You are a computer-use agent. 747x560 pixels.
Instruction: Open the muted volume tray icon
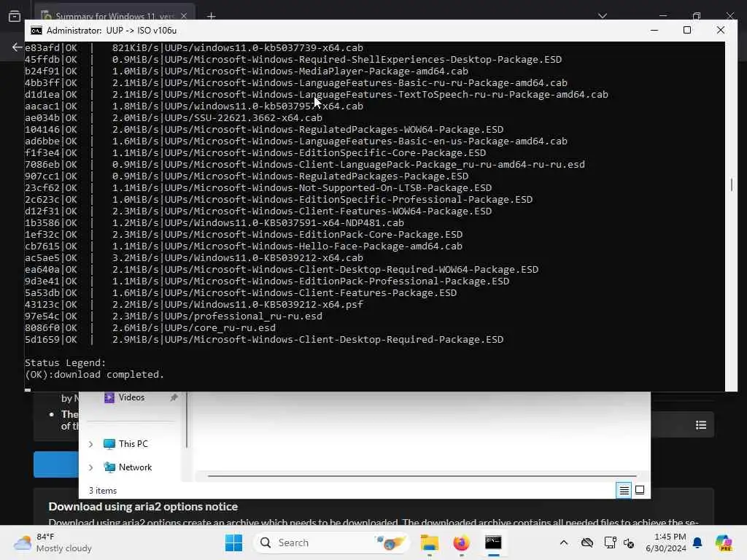point(629,542)
